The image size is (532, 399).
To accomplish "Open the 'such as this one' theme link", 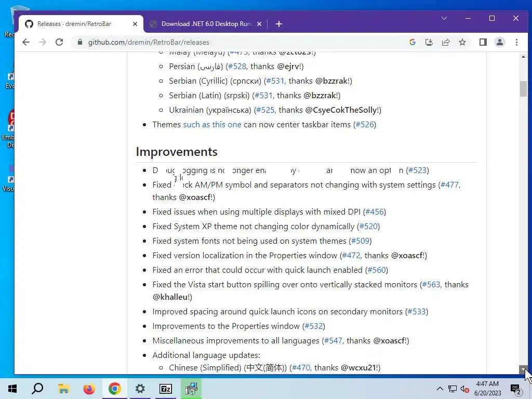I will point(212,125).
